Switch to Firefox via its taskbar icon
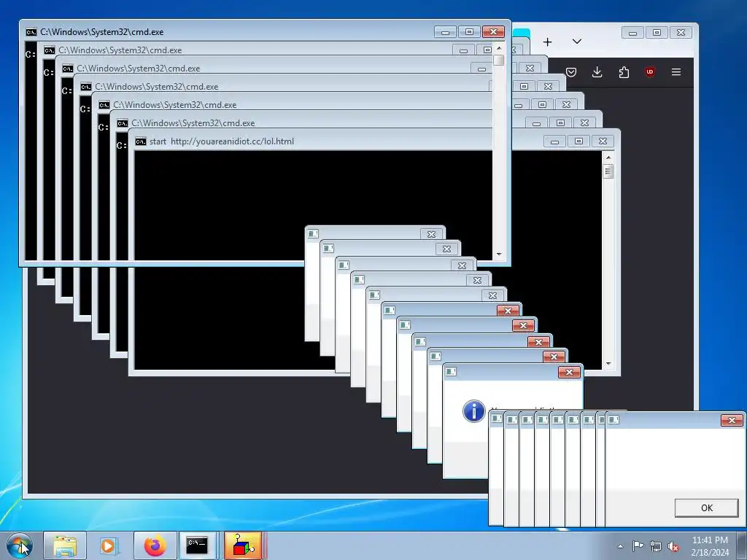 coord(155,545)
